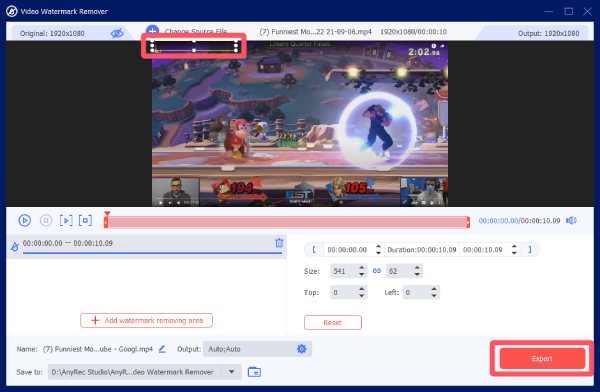Click the plus icon to change source file
The height and width of the screenshot is (392, 600).
click(x=152, y=30)
